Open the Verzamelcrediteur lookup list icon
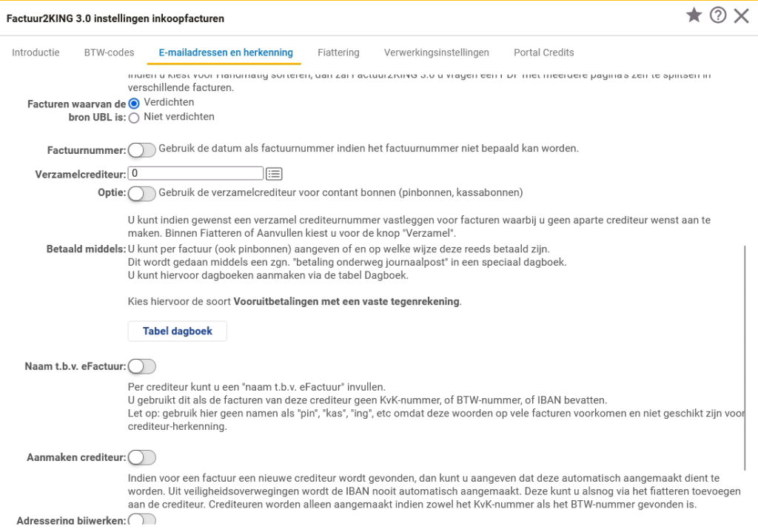Image resolution: width=758 pixels, height=532 pixels. (275, 174)
